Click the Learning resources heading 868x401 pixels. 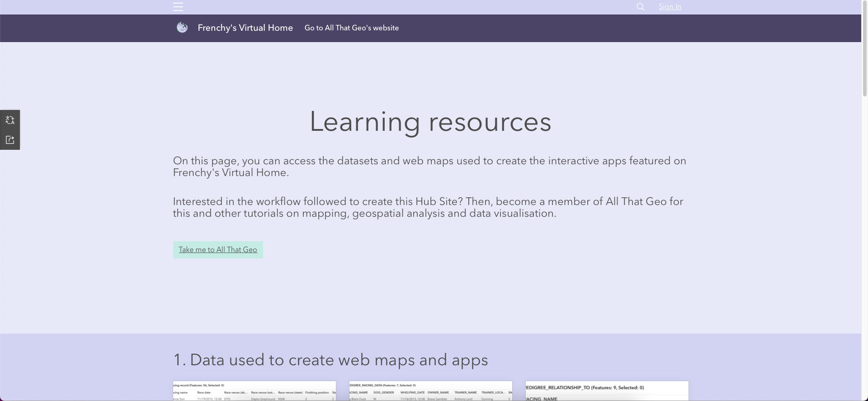[430, 122]
